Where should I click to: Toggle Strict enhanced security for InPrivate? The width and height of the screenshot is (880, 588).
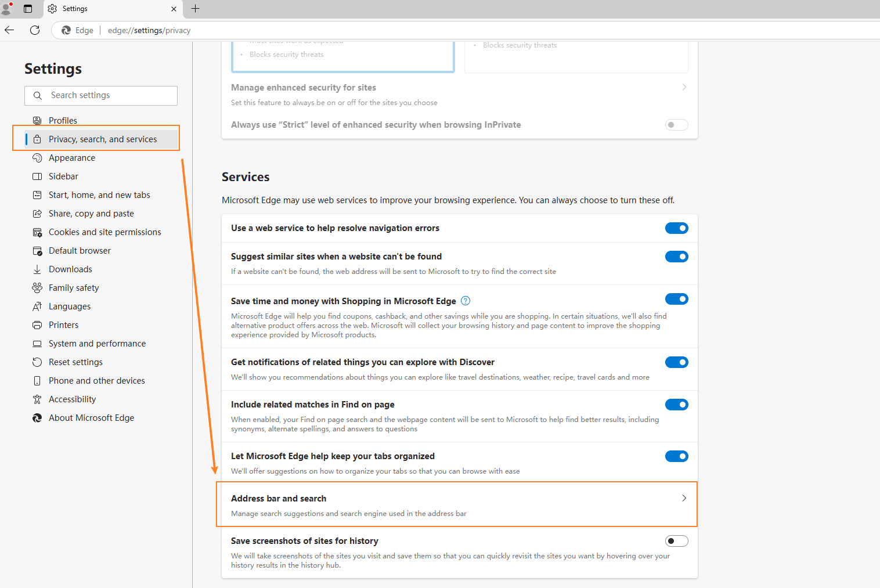[677, 125]
